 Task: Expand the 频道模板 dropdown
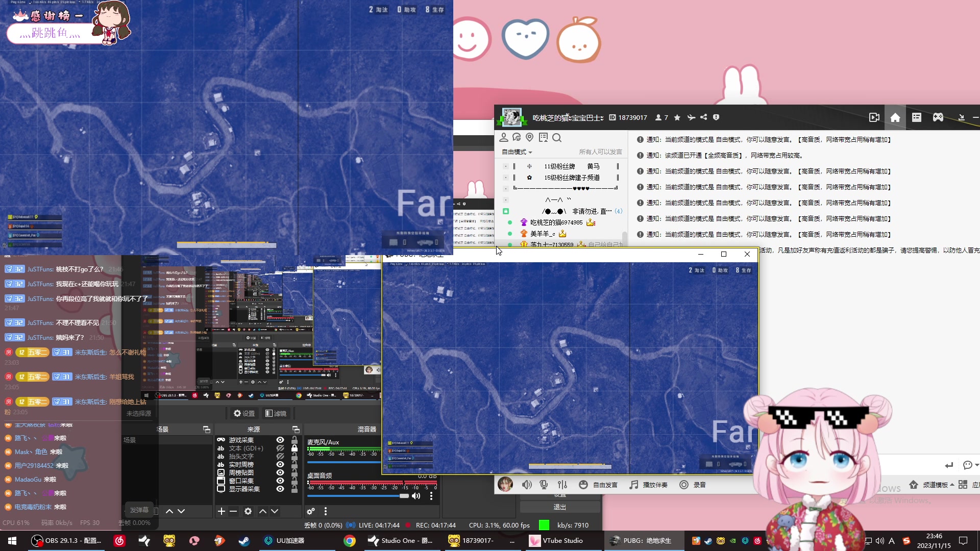point(932,485)
